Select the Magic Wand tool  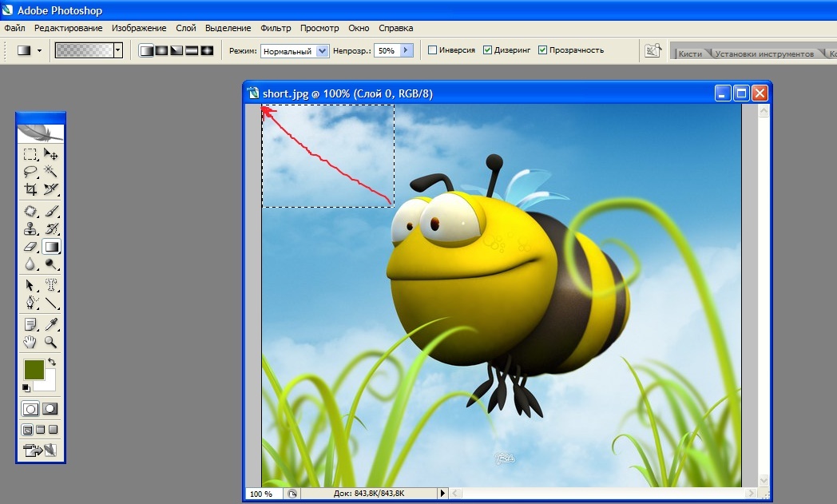point(50,172)
